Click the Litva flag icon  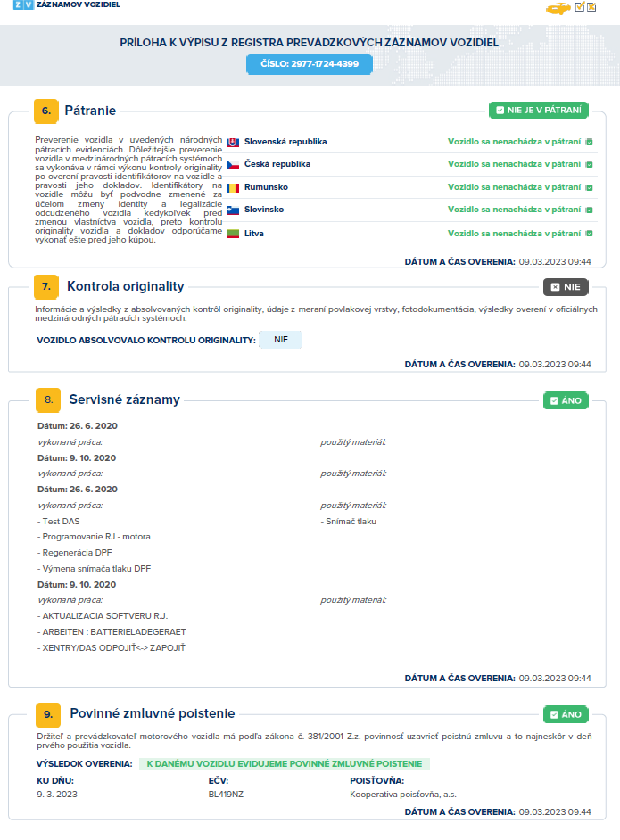[233, 234]
